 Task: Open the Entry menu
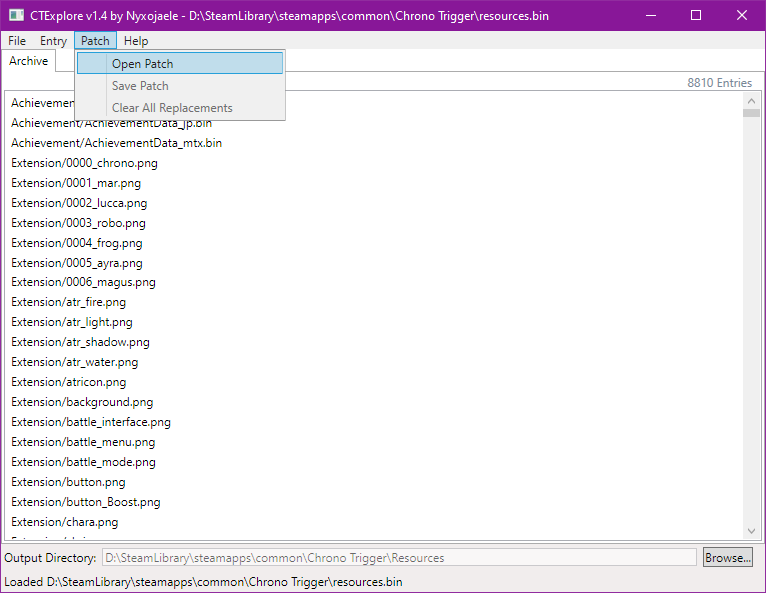(53, 41)
